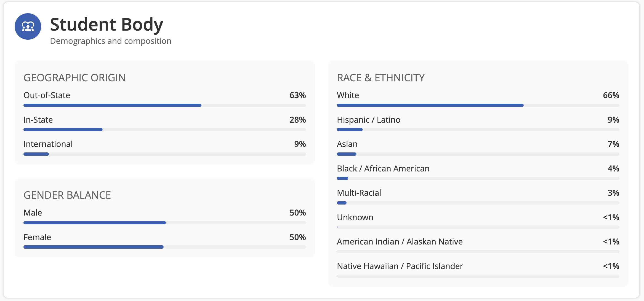The height and width of the screenshot is (301, 644).
Task: Click the Unknown ethnicity label
Action: click(355, 217)
